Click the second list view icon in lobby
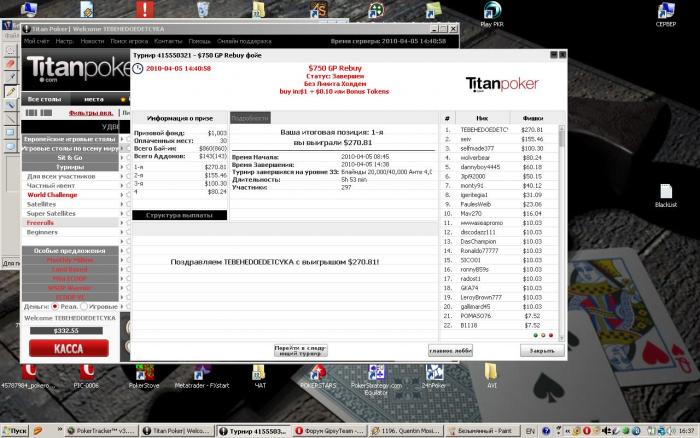 (46, 113)
